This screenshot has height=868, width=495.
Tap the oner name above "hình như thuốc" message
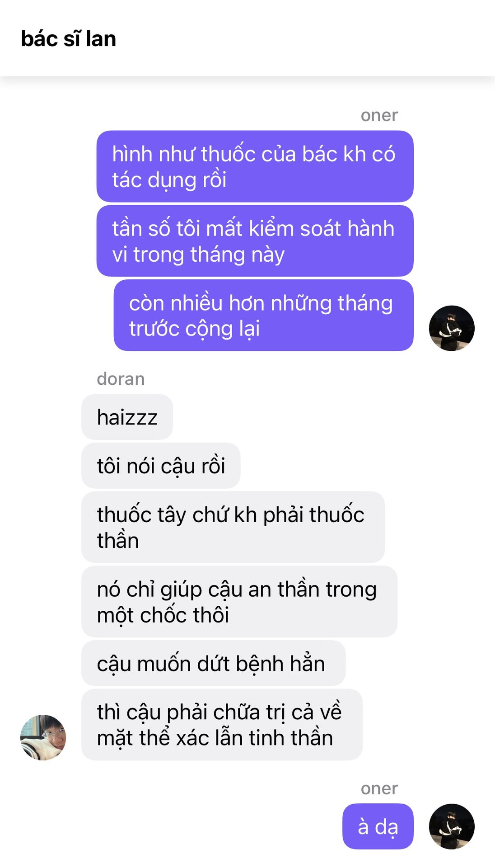[379, 115]
